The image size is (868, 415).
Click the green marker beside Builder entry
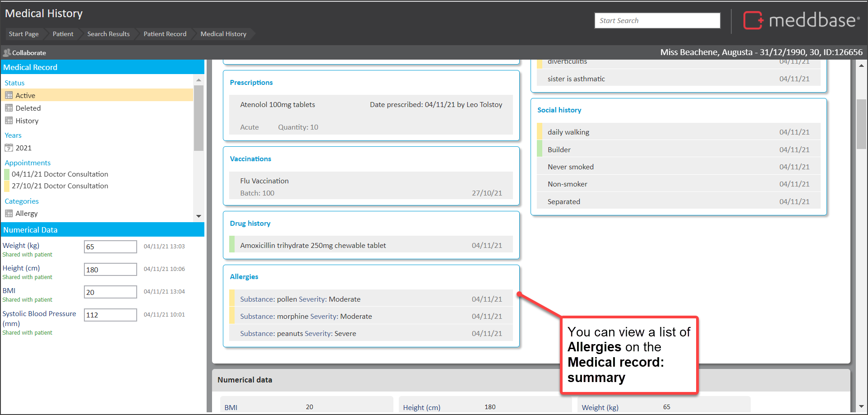tap(540, 149)
